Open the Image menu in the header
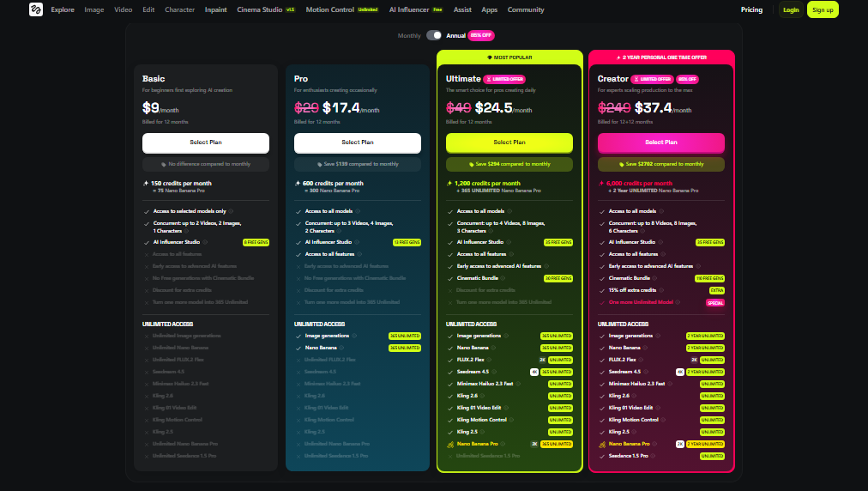Viewport: 868px width, 491px height. [x=94, y=9]
